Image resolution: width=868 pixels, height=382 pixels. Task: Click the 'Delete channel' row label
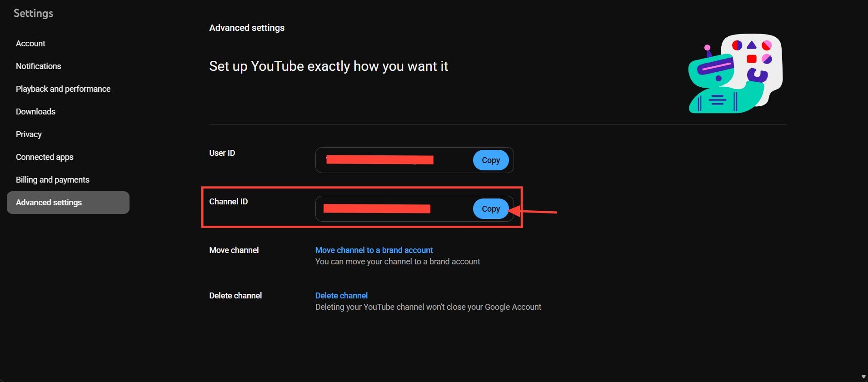click(235, 296)
